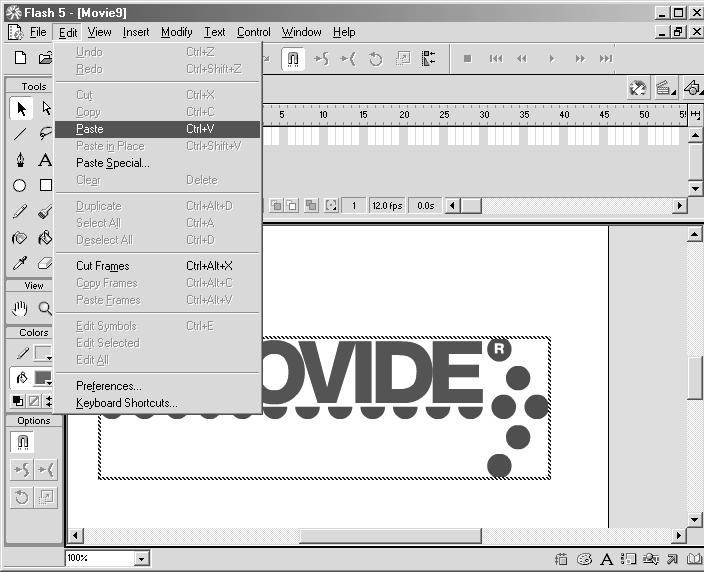Viewport: 704px width, 572px height.
Task: Select the Hand tool
Action: 20,308
